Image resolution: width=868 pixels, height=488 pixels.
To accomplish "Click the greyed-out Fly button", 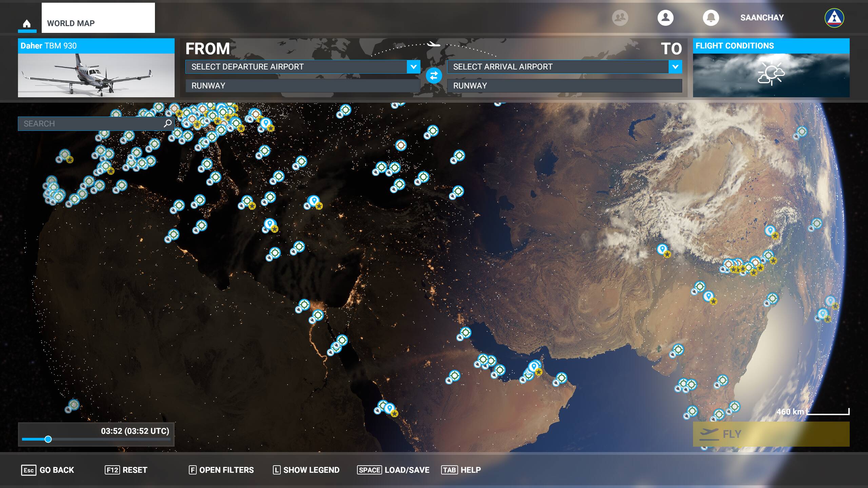I will click(x=771, y=434).
